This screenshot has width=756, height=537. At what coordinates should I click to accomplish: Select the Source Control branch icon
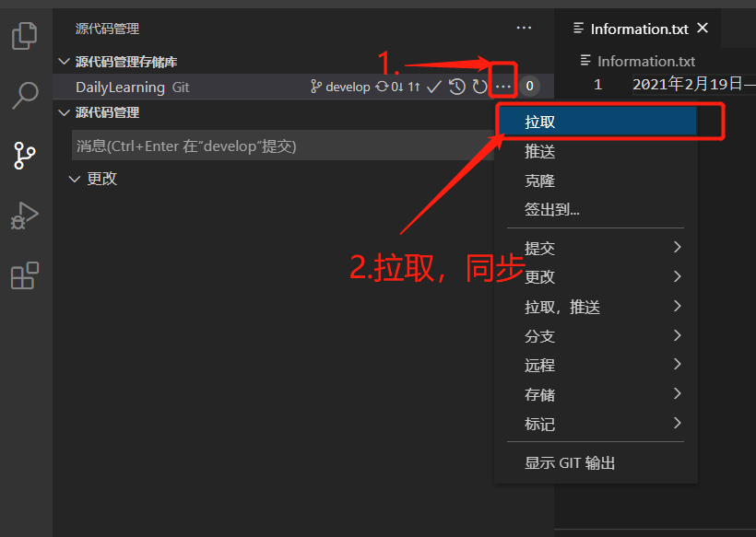click(x=25, y=155)
